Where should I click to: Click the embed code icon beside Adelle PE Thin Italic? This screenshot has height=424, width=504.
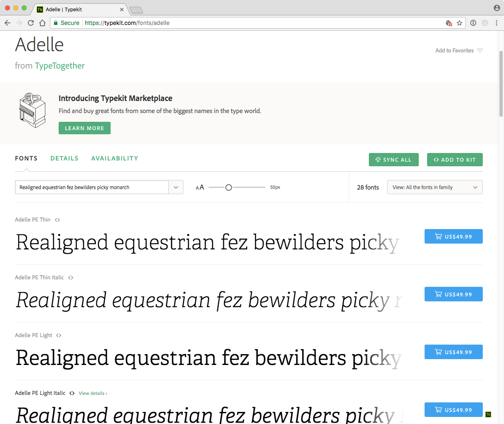(71, 278)
